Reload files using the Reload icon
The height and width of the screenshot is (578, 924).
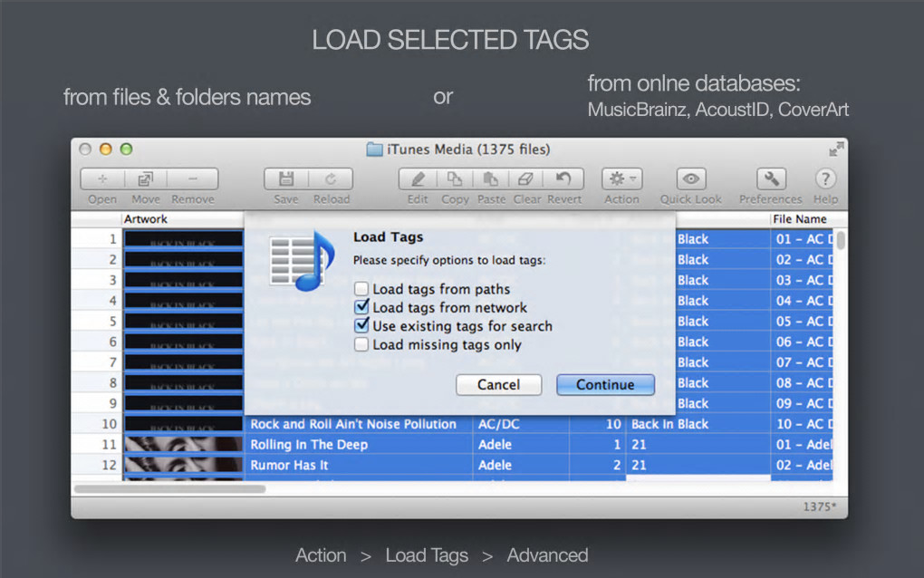331,178
